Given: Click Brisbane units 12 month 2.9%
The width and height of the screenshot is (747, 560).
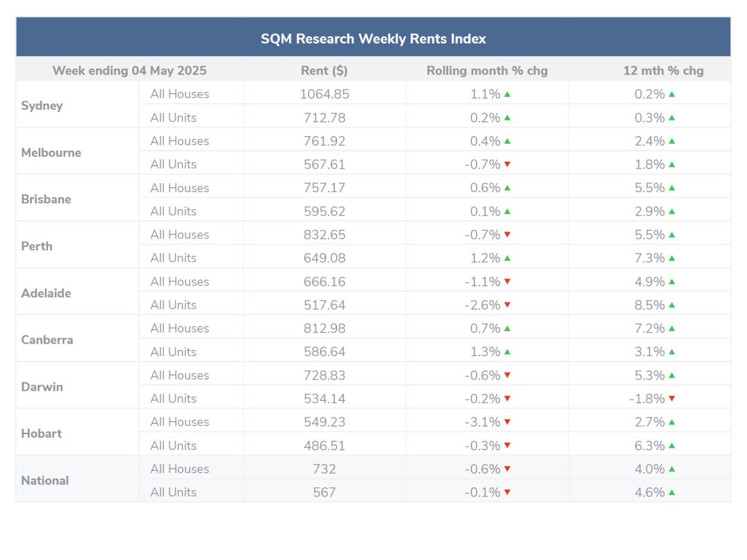Looking at the screenshot, I should [x=649, y=211].
